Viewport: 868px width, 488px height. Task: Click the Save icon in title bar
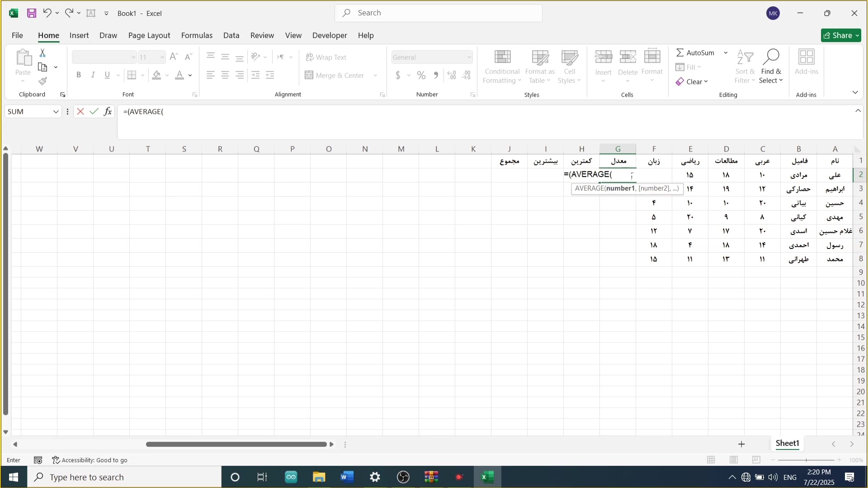[x=31, y=13]
